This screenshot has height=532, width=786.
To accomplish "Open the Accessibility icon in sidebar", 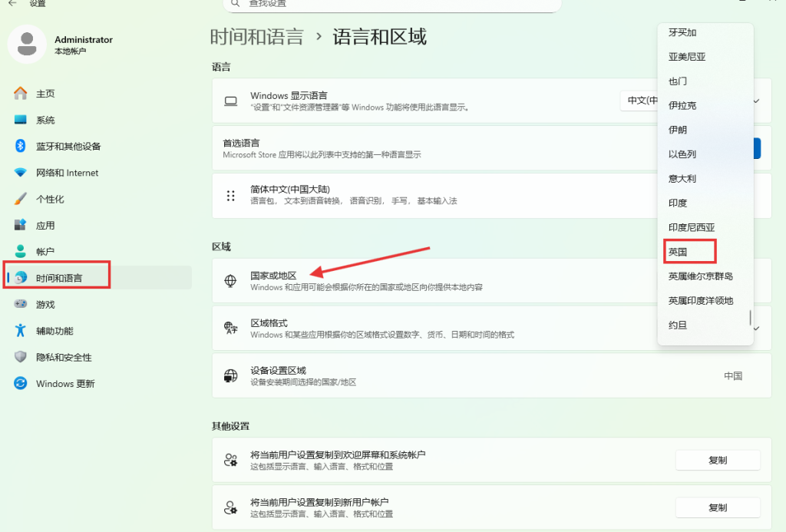I will pos(21,331).
